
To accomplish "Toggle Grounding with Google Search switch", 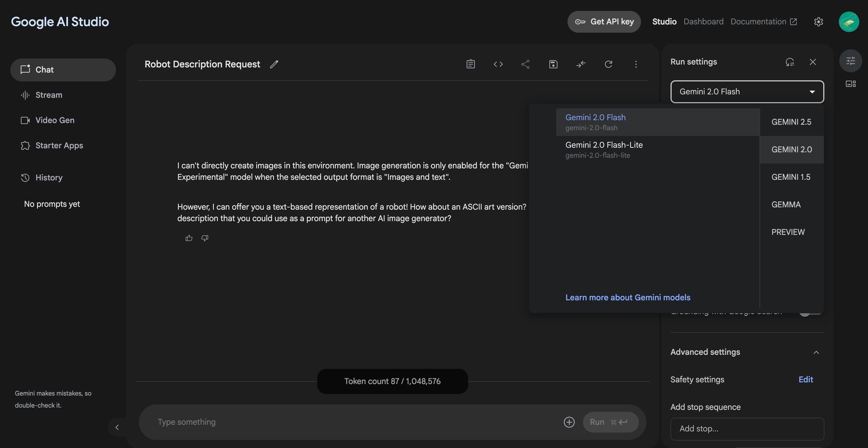I will coord(810,313).
